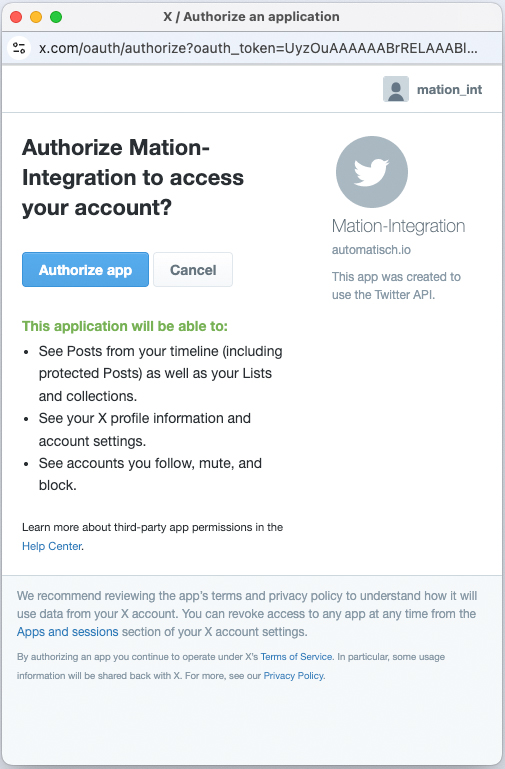Image resolution: width=505 pixels, height=769 pixels.
Task: Open the Privacy Policy link
Action: point(294,676)
